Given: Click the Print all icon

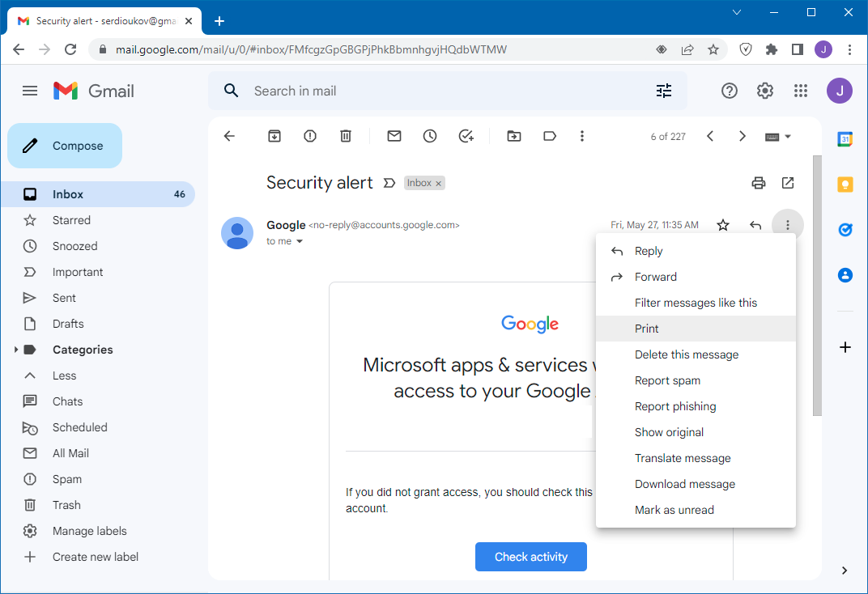Looking at the screenshot, I should [x=759, y=183].
